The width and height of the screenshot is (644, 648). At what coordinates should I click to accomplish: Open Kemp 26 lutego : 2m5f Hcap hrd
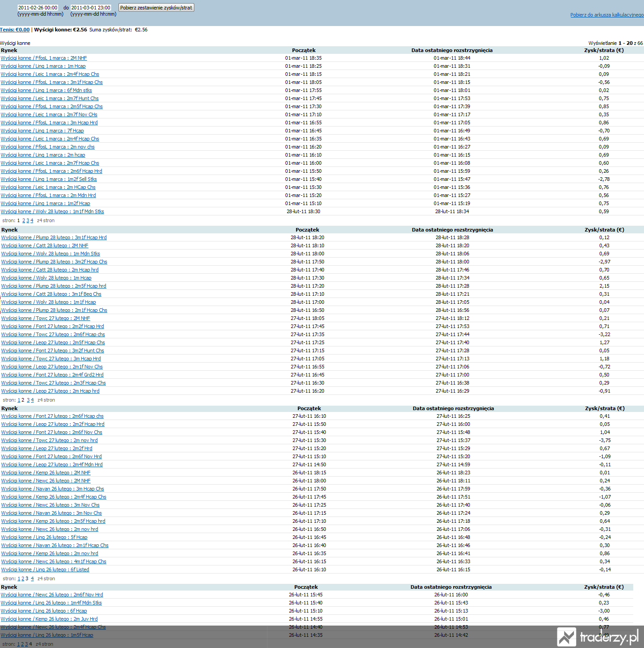[x=53, y=521]
